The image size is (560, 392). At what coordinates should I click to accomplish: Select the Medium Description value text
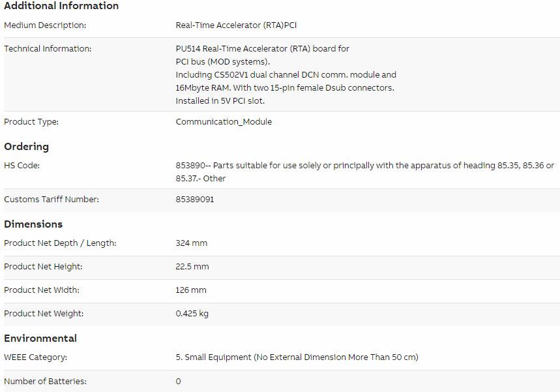[236, 25]
